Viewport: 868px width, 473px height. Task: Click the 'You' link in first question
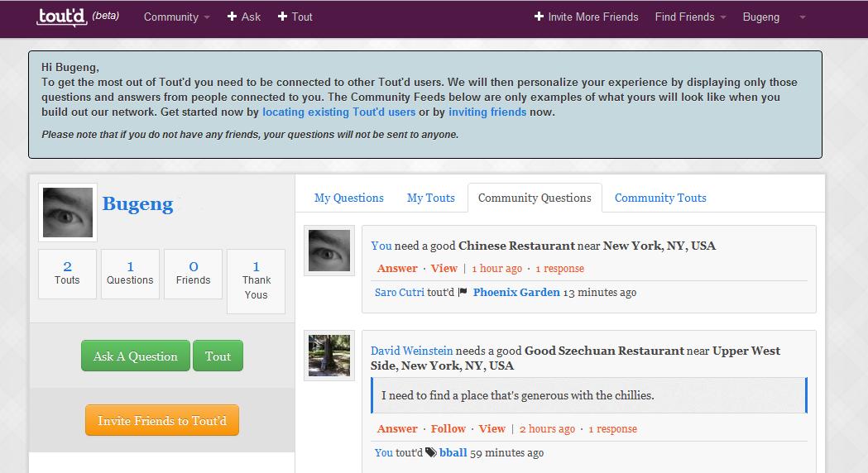[381, 246]
